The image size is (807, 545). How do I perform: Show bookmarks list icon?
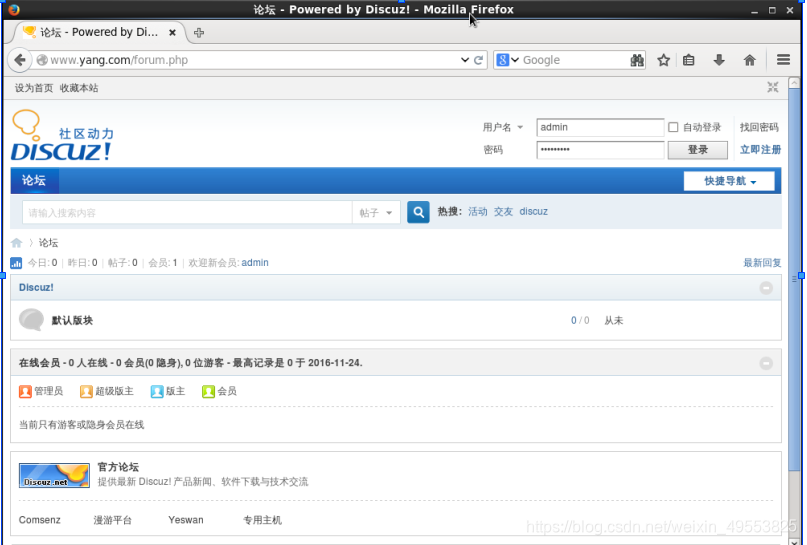(x=689, y=60)
